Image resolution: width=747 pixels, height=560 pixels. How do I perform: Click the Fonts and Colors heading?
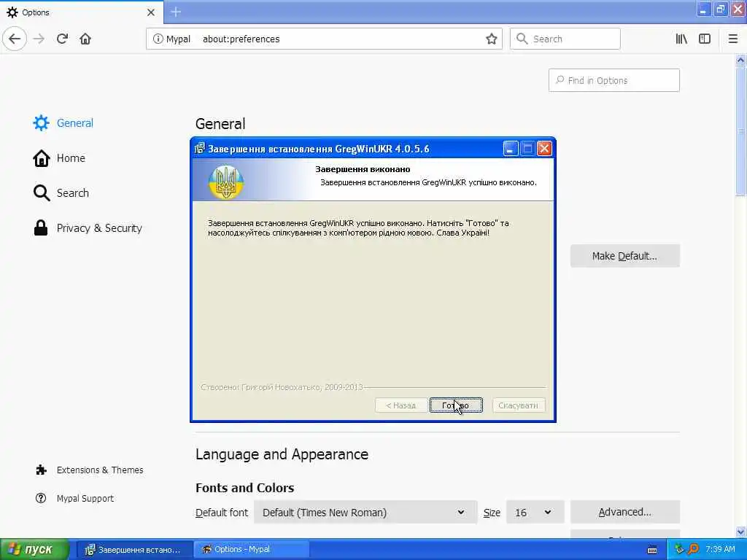pyautogui.click(x=244, y=488)
